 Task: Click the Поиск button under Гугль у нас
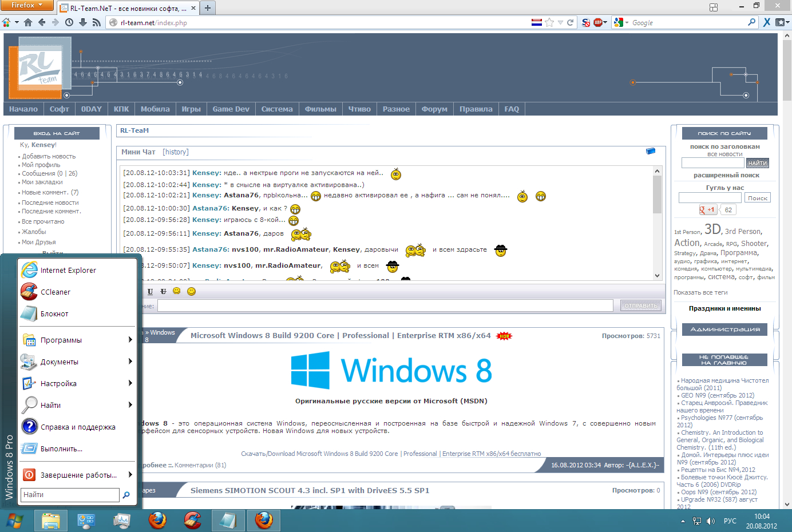point(758,198)
